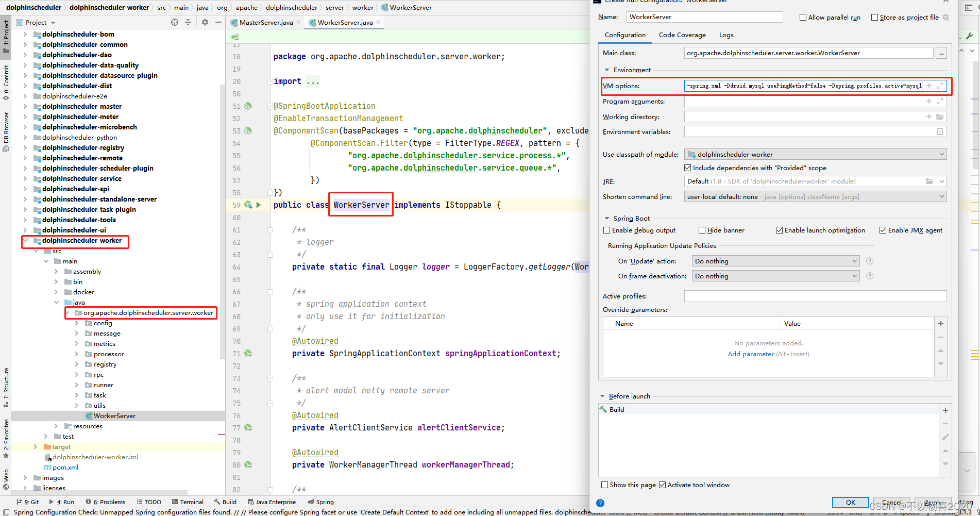
Task: Open the JRE dropdown
Action: point(942,181)
